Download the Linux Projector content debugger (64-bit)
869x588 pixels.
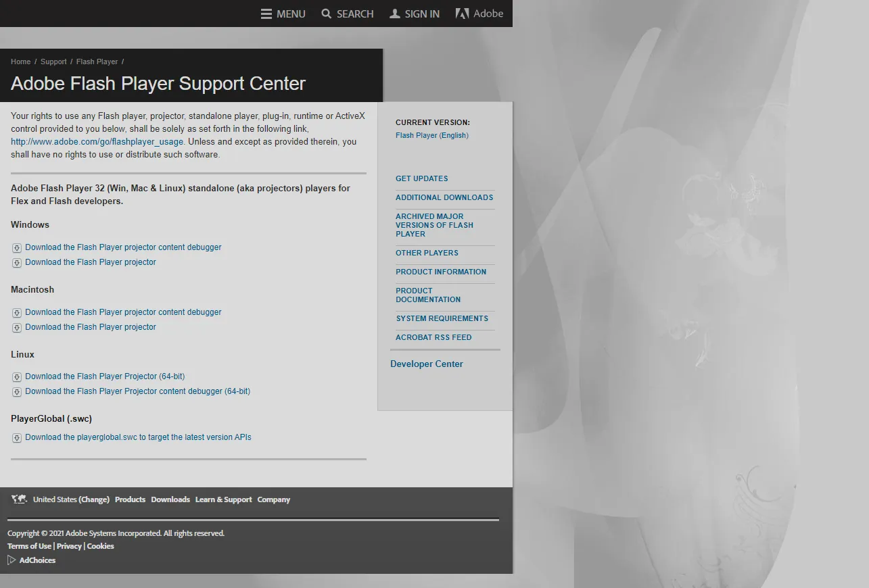coord(138,391)
